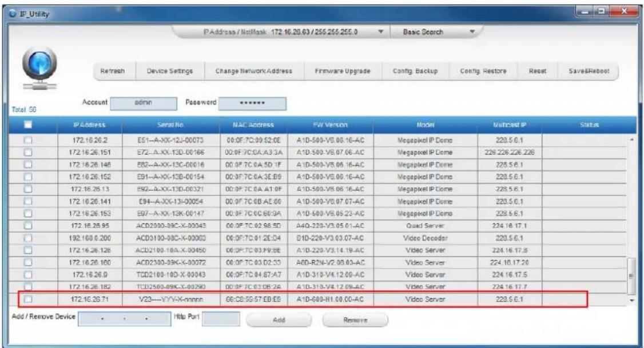
Task: Check the box for 172.16.26.153
Action: (28, 213)
